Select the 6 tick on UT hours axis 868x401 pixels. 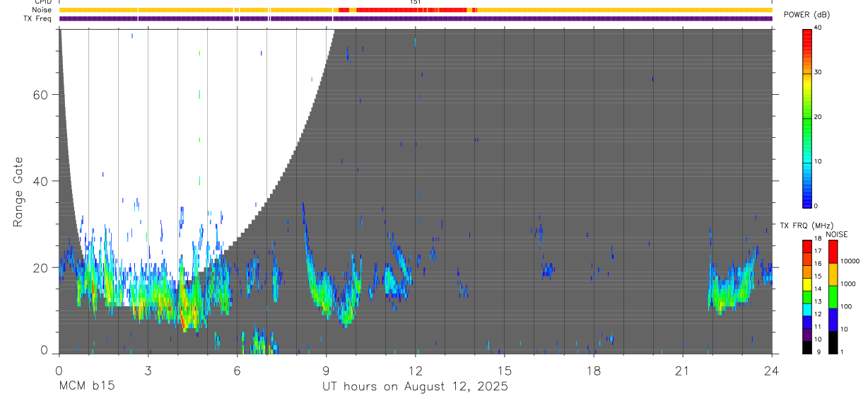(x=237, y=371)
